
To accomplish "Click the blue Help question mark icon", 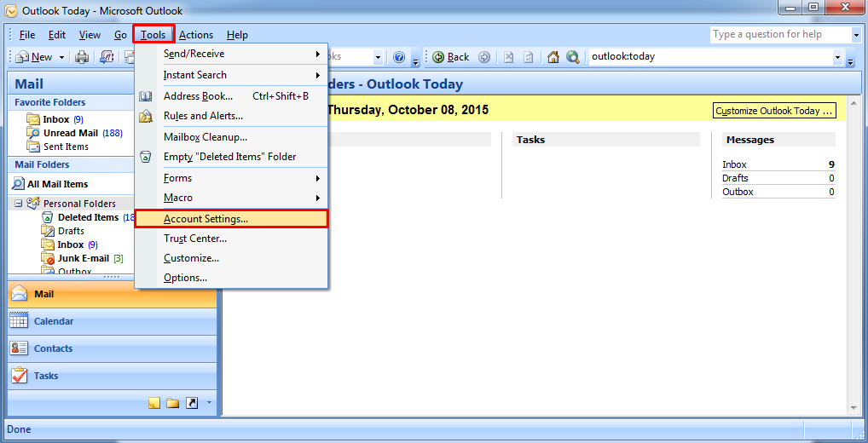I will [x=399, y=57].
